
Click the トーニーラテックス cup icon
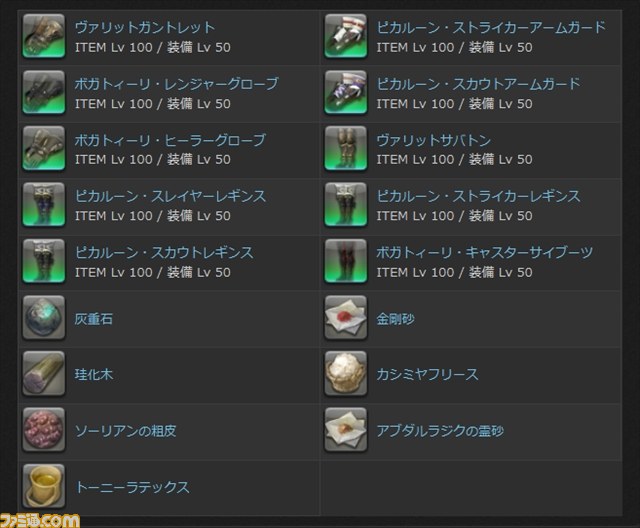[44, 486]
